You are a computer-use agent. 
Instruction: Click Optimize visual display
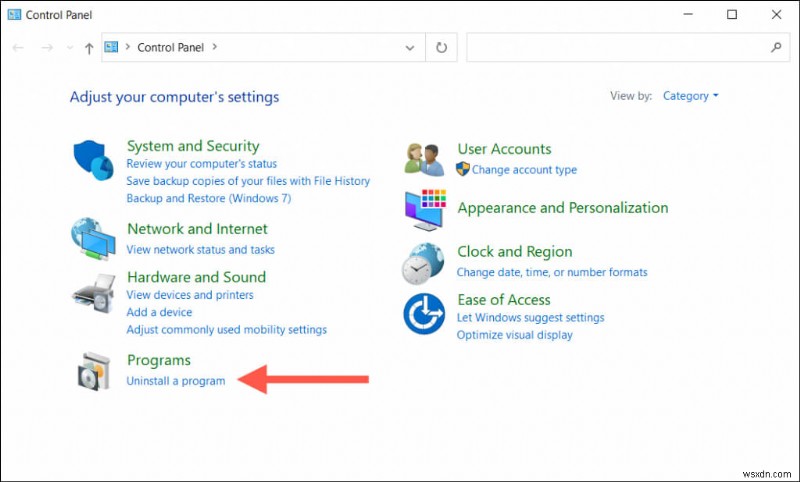tap(514, 335)
